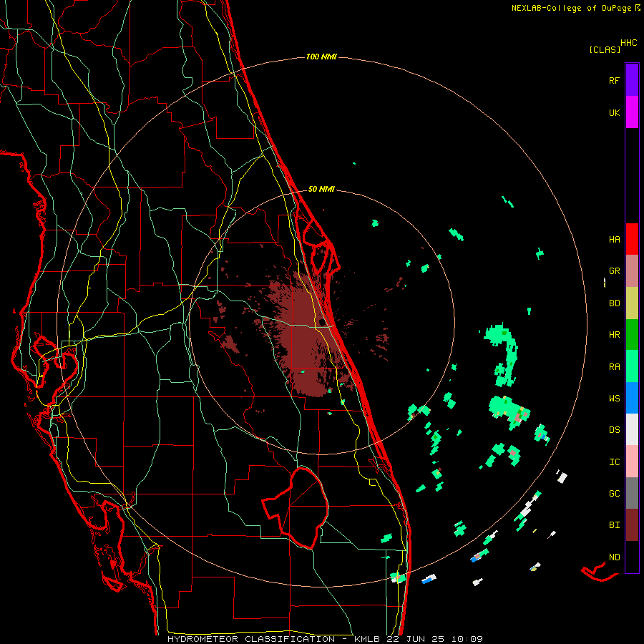Pick the dark green HR legend swatch
Image resolution: width=644 pixels, height=644 pixels.
tap(632, 335)
